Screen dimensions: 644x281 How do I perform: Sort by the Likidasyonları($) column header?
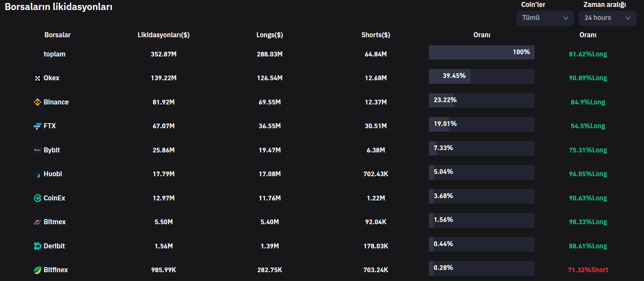pos(164,35)
